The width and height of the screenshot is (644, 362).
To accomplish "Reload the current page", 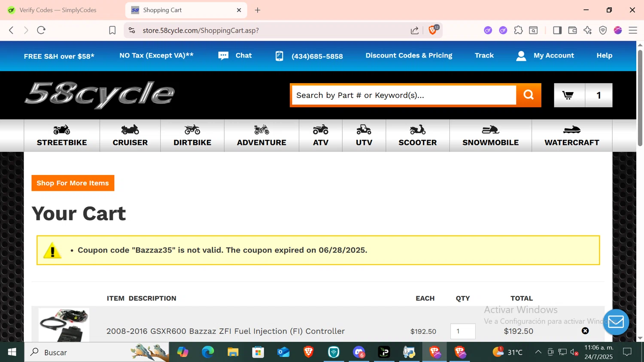I will pos(41,30).
